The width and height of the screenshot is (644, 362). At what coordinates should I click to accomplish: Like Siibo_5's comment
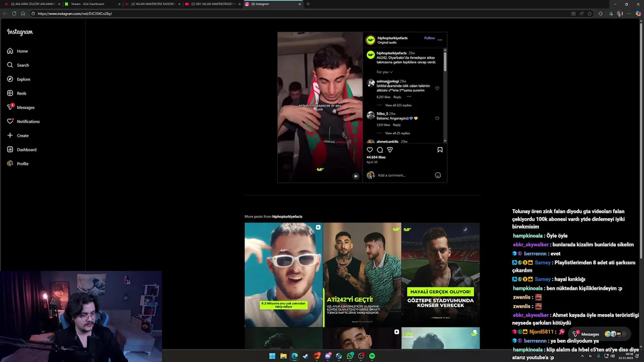pyautogui.click(x=437, y=119)
